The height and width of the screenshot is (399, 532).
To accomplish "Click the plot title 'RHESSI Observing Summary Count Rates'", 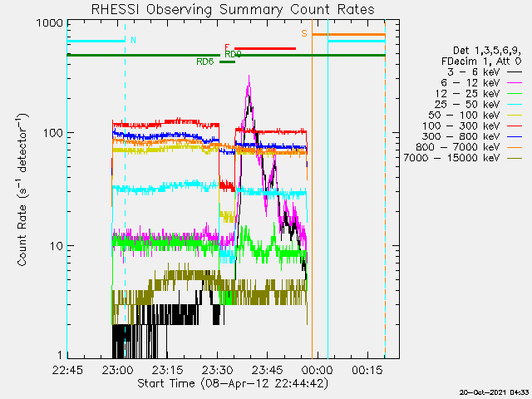I will click(233, 9).
